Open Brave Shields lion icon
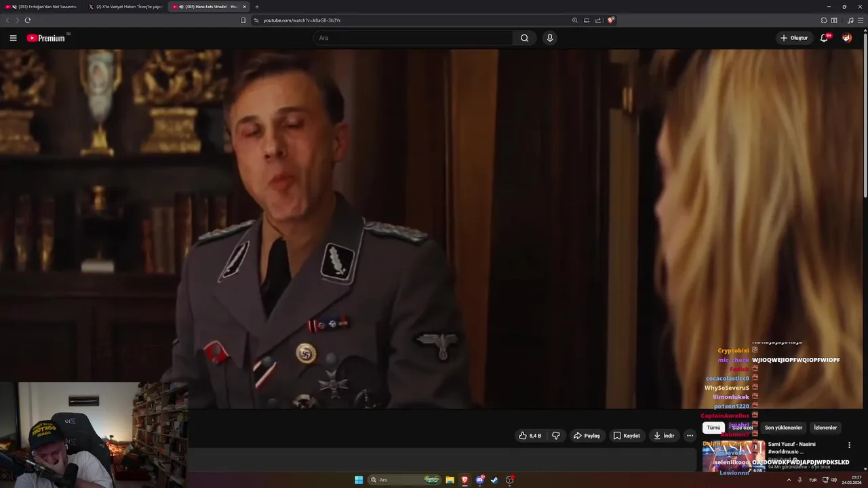The width and height of the screenshot is (868, 488). 610,20
